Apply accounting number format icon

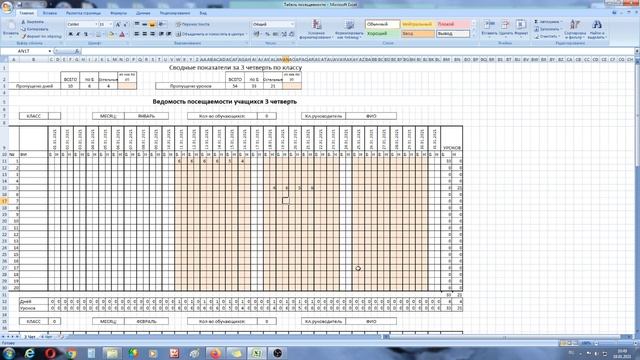point(257,34)
